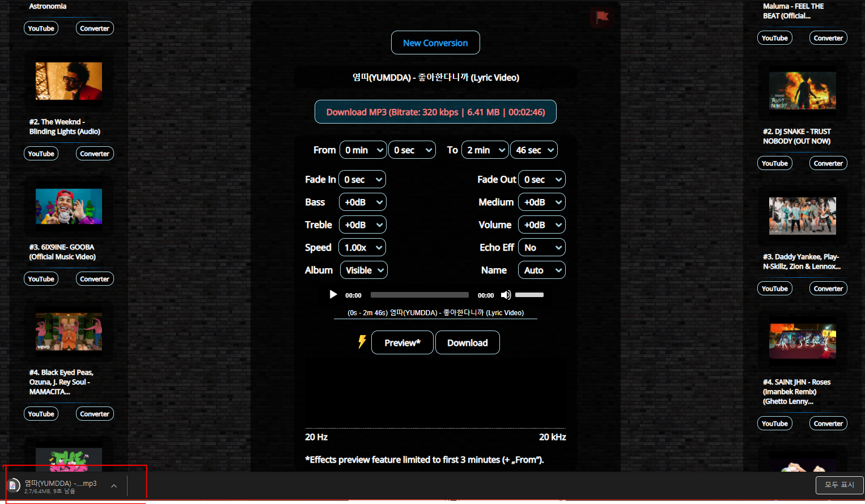865x504 pixels.
Task: Adjust the player volume slider
Action: coord(529,295)
